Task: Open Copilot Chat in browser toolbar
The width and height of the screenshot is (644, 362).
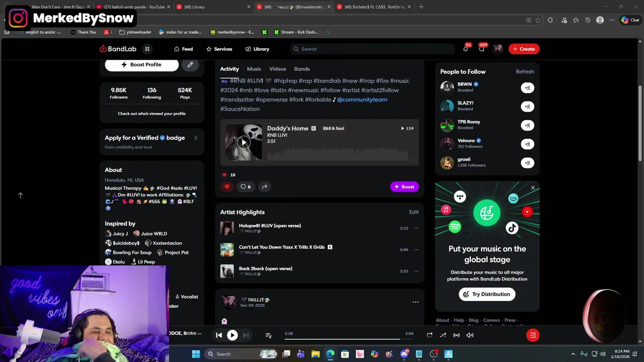Action: pyautogui.click(x=631, y=20)
